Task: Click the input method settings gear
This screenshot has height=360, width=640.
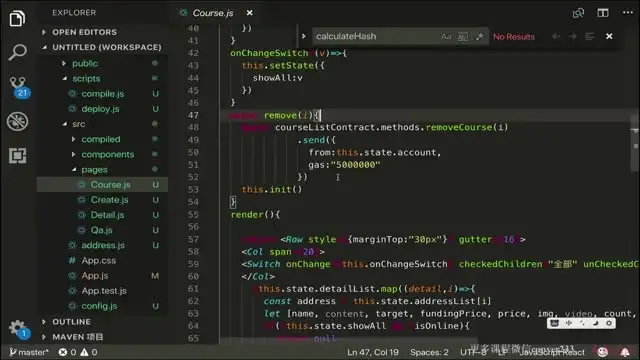Action: [x=609, y=323]
